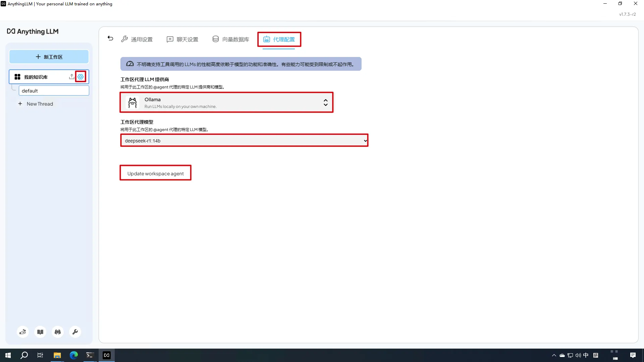The width and height of the screenshot is (644, 362).
Task: Click Update workspace agent button
Action: point(155,173)
